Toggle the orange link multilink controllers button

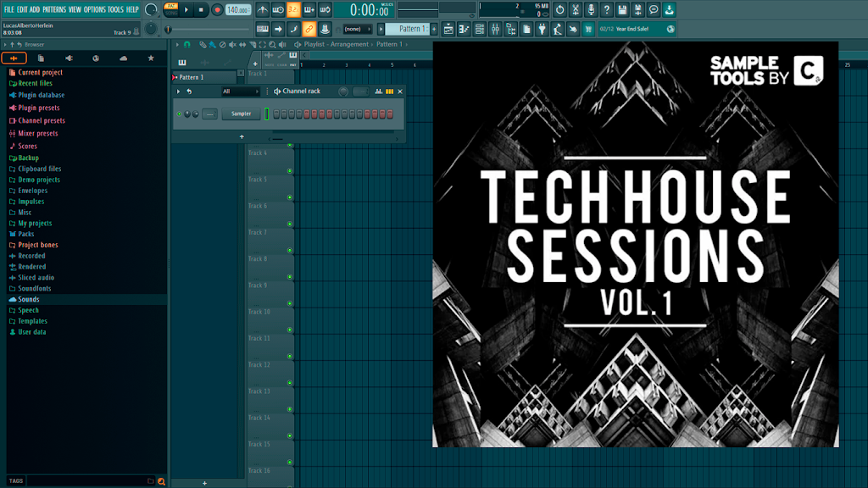pos(309,29)
